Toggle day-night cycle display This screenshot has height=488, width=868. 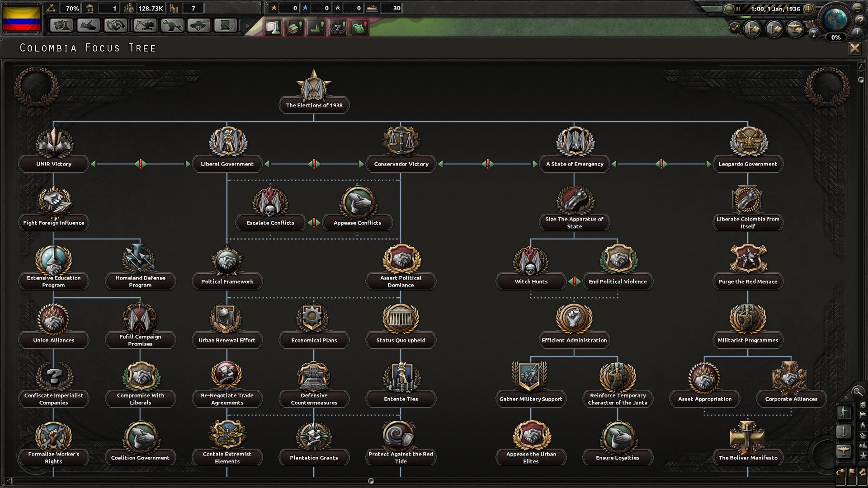point(840,471)
